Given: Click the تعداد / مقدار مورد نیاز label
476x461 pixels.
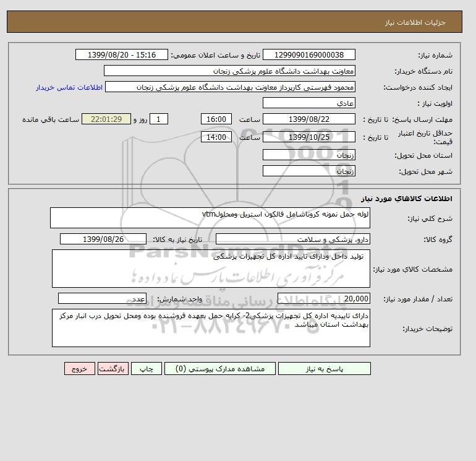Looking at the screenshot, I should (418, 299).
